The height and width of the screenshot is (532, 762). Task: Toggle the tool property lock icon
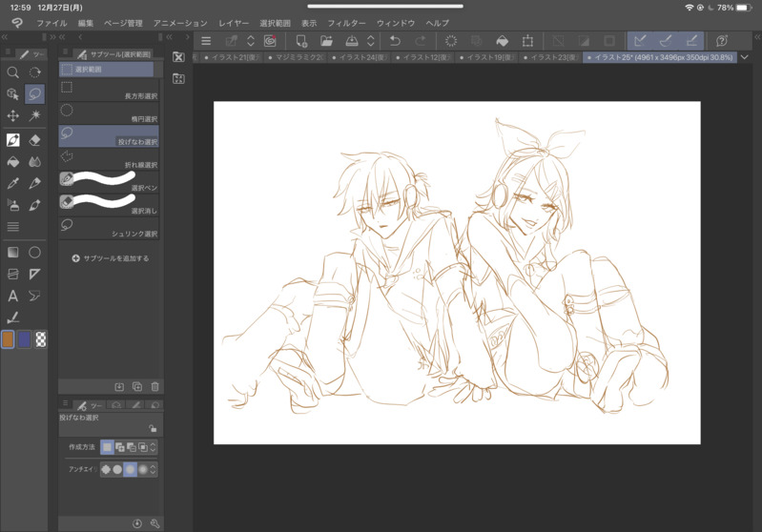(153, 428)
